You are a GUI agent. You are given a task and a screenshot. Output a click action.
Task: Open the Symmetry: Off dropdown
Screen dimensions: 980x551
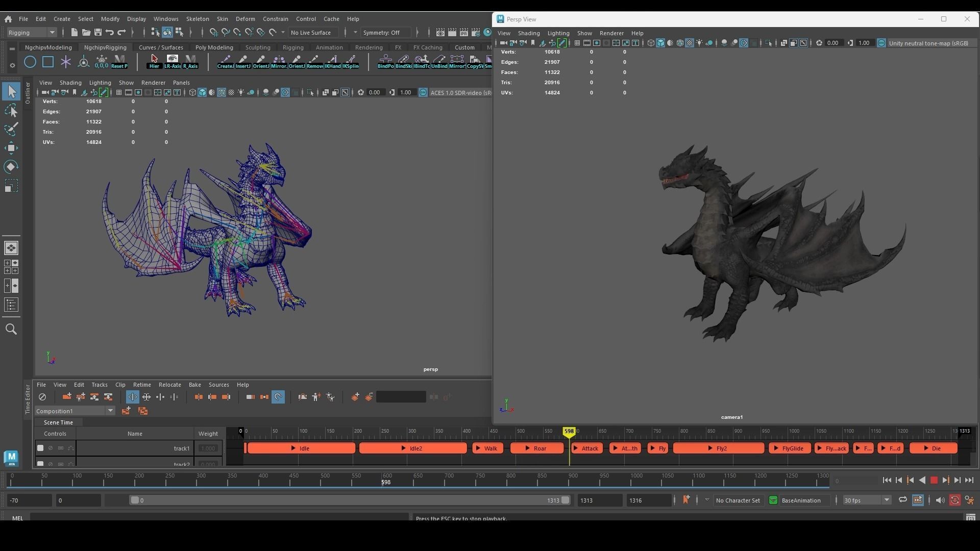tap(386, 32)
